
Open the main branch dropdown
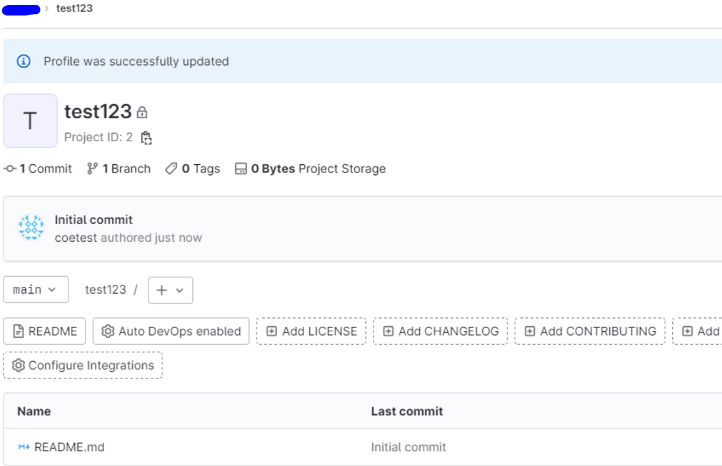point(36,290)
